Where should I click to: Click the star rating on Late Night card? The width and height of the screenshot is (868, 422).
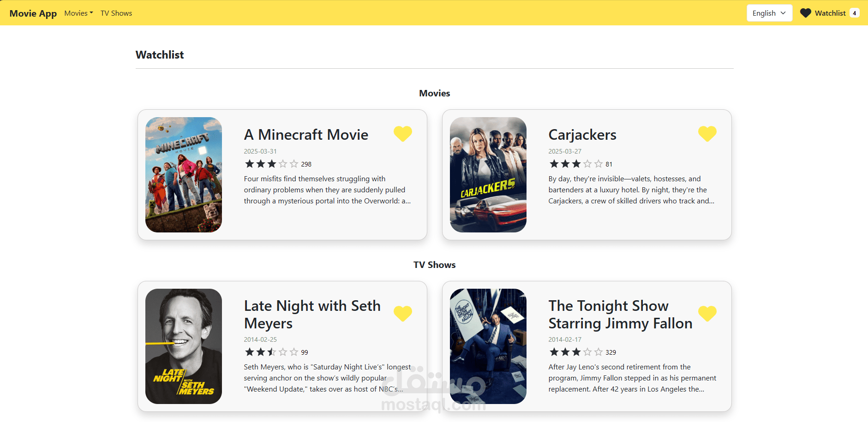pos(271,352)
